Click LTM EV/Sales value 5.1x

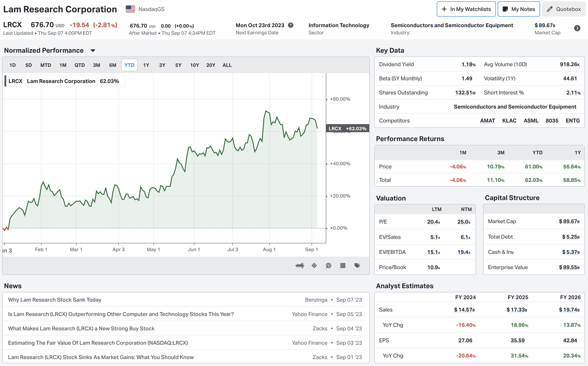point(435,237)
